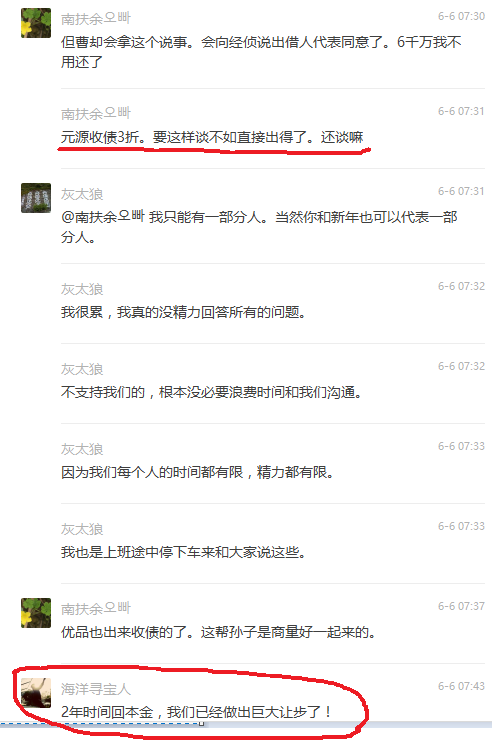Image resolution: width=501 pixels, height=755 pixels.
Task: Click the @南扶余 mention in 灰太狼's reply
Action: click(x=103, y=217)
